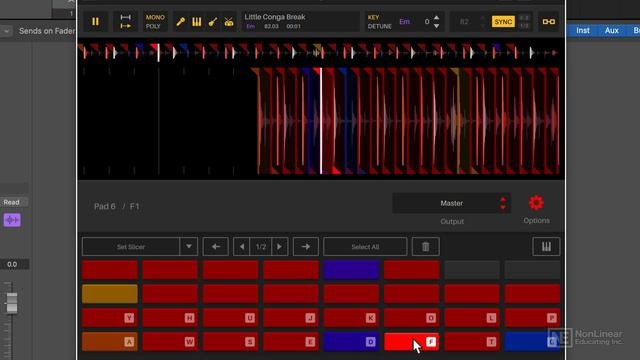Open Options with the red gear icon
640x360 pixels.
coord(536,203)
